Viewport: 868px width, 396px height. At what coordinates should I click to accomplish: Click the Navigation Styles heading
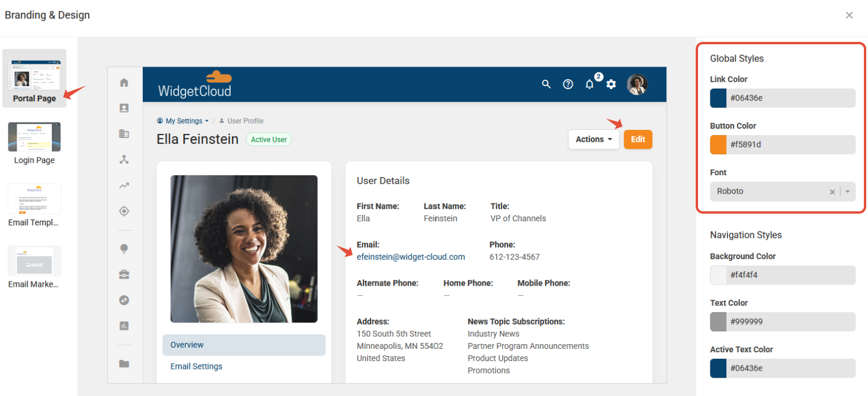click(x=746, y=235)
